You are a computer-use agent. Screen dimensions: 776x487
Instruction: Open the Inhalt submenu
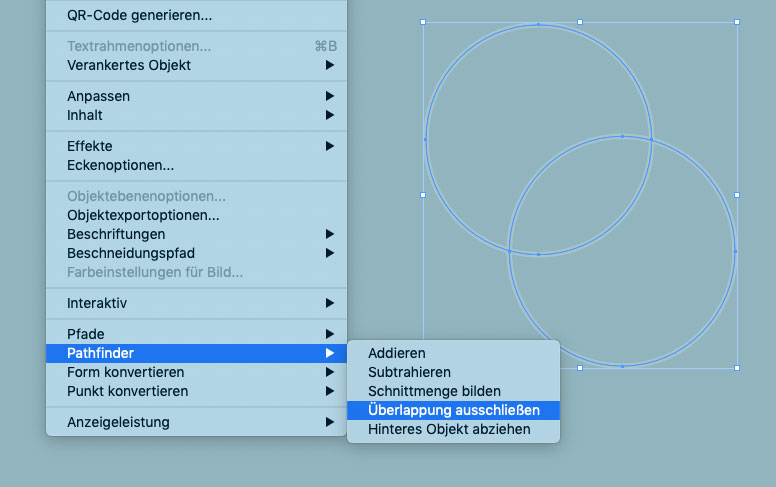click(196, 115)
